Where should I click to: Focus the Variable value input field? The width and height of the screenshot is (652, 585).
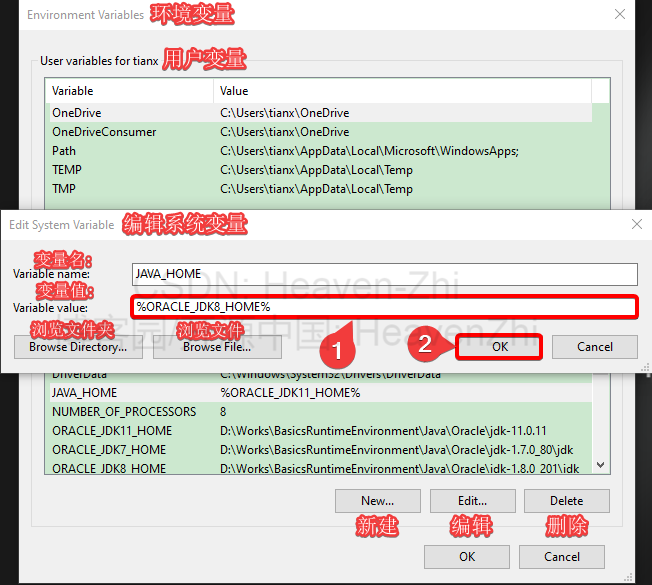pyautogui.click(x=385, y=307)
